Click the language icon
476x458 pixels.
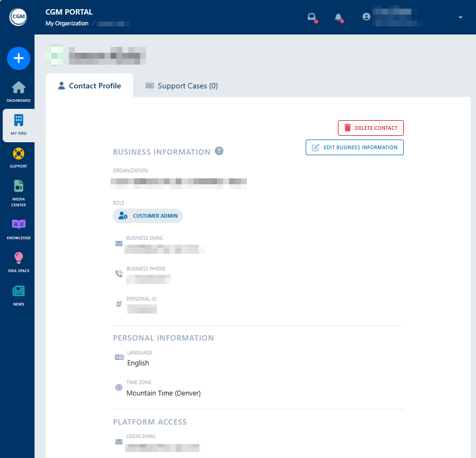coord(119,357)
